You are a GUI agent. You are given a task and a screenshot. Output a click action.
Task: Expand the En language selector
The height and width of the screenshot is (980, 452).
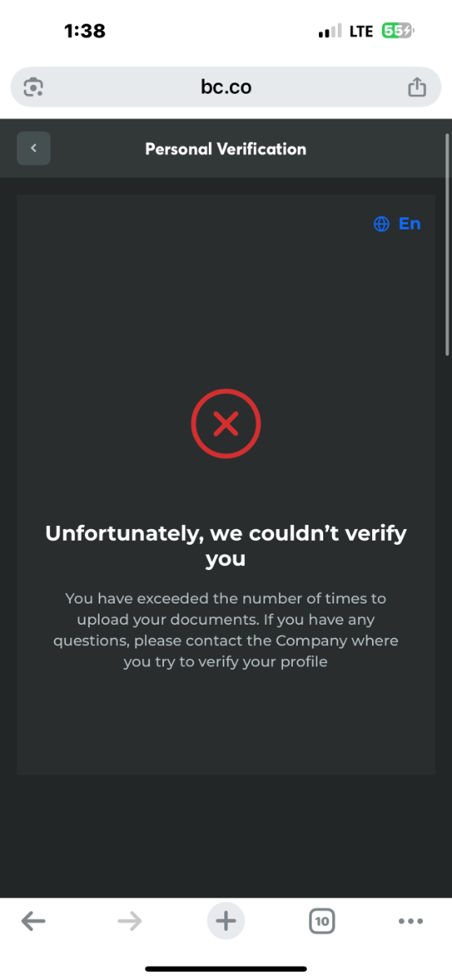[397, 224]
